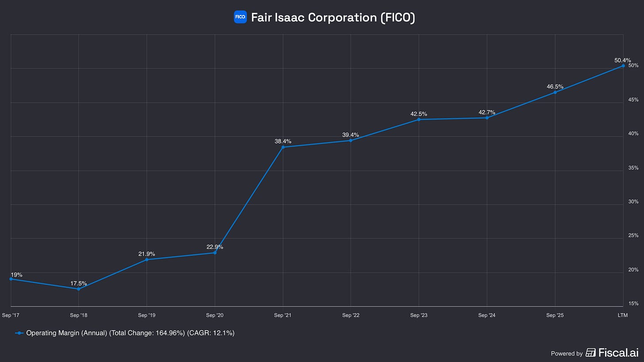Click the 22.9% data label

215,247
